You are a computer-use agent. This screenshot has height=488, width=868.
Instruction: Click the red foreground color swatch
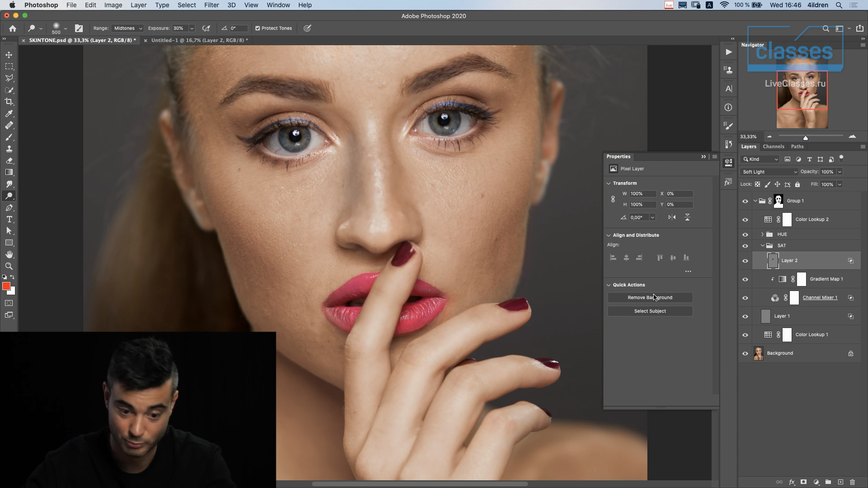pyautogui.click(x=6, y=286)
